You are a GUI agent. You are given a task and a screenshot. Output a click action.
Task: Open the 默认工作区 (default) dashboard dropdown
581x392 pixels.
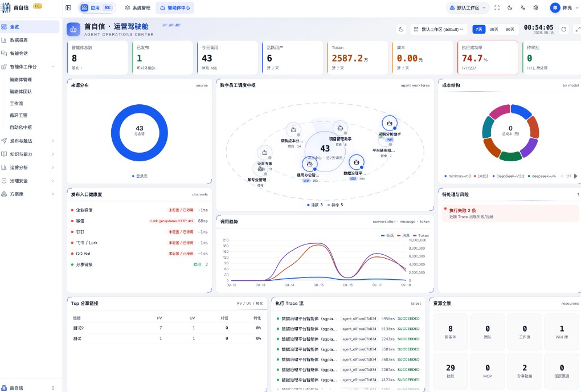pos(439,29)
